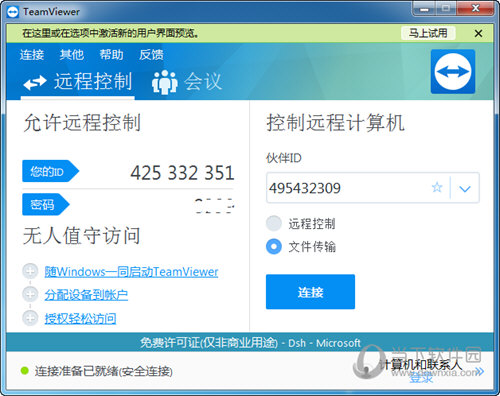Image resolution: width=500 pixels, height=396 pixels.
Task: Click the remote control arrows icon
Action: click(35, 83)
